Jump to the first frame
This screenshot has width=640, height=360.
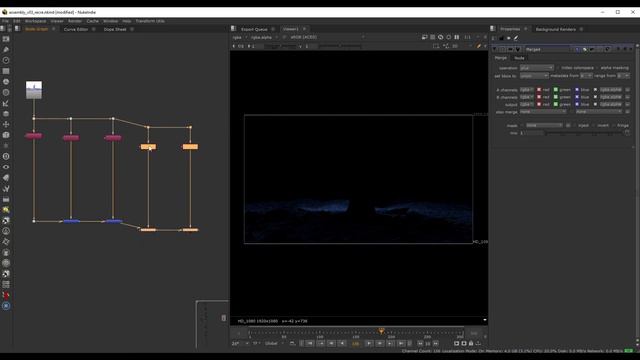point(310,344)
